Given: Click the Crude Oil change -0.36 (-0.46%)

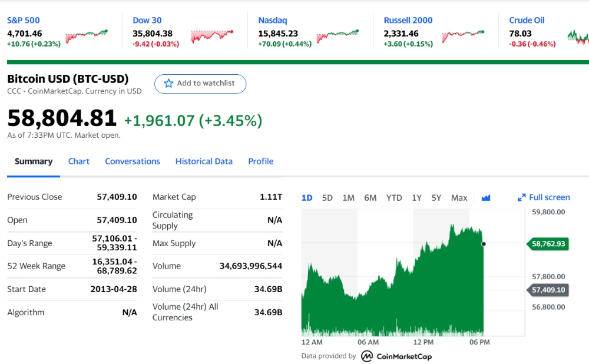Looking at the screenshot, I should 532,44.
